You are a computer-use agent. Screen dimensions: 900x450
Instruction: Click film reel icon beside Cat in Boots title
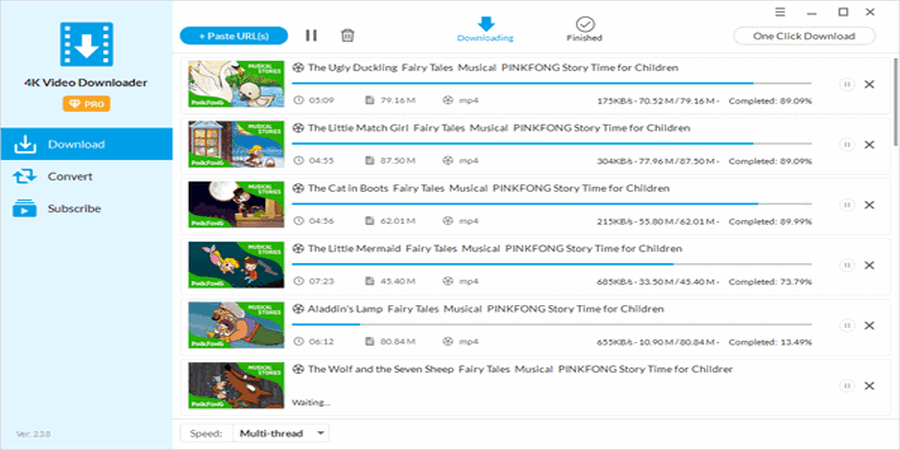click(298, 188)
